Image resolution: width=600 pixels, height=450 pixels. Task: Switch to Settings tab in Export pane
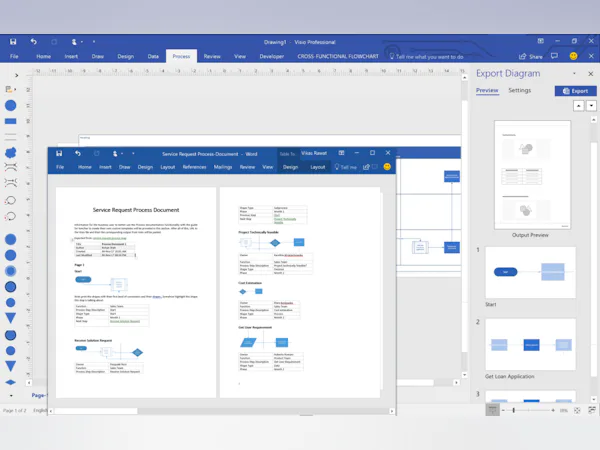[519, 90]
